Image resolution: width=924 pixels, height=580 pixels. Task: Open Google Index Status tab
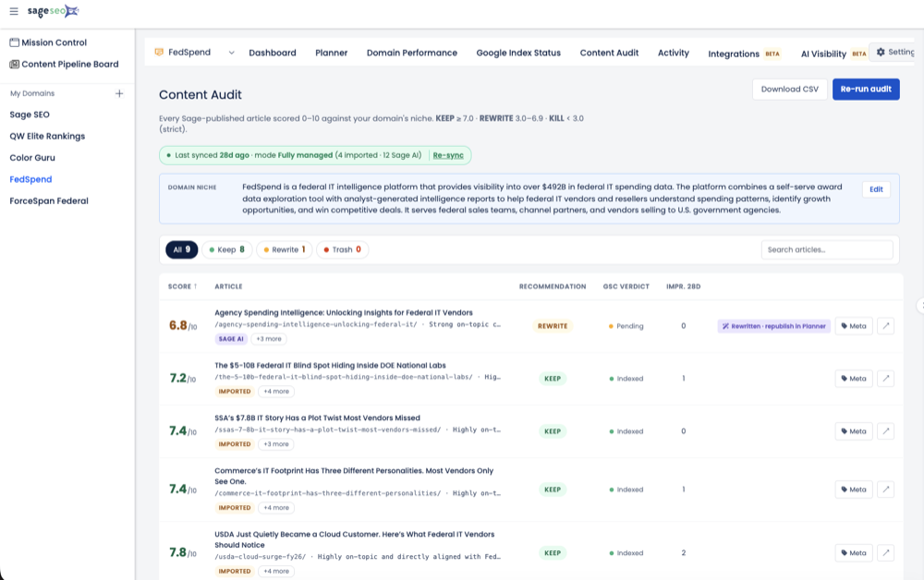tap(518, 53)
